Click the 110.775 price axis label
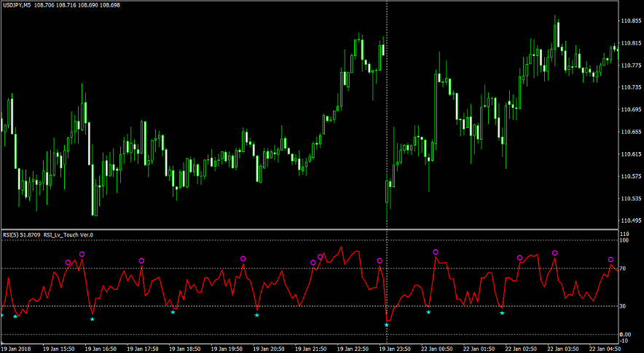Image resolution: width=644 pixels, height=353 pixels. tap(632, 65)
